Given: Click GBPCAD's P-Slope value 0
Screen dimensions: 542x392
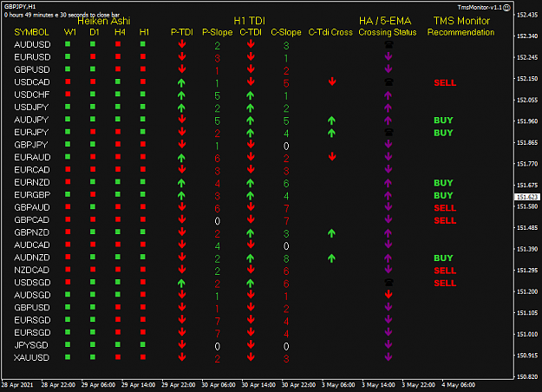Looking at the screenshot, I should coord(217,221).
